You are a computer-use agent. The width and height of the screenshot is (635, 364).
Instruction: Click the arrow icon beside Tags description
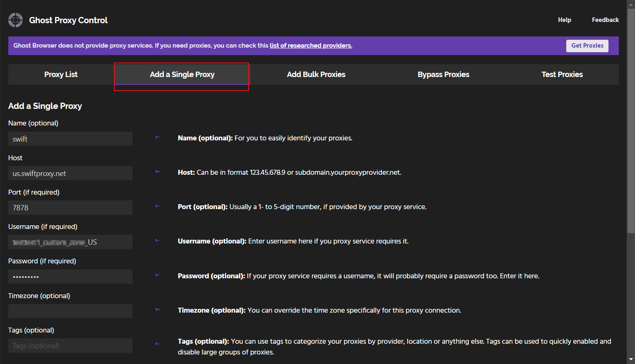(158, 344)
